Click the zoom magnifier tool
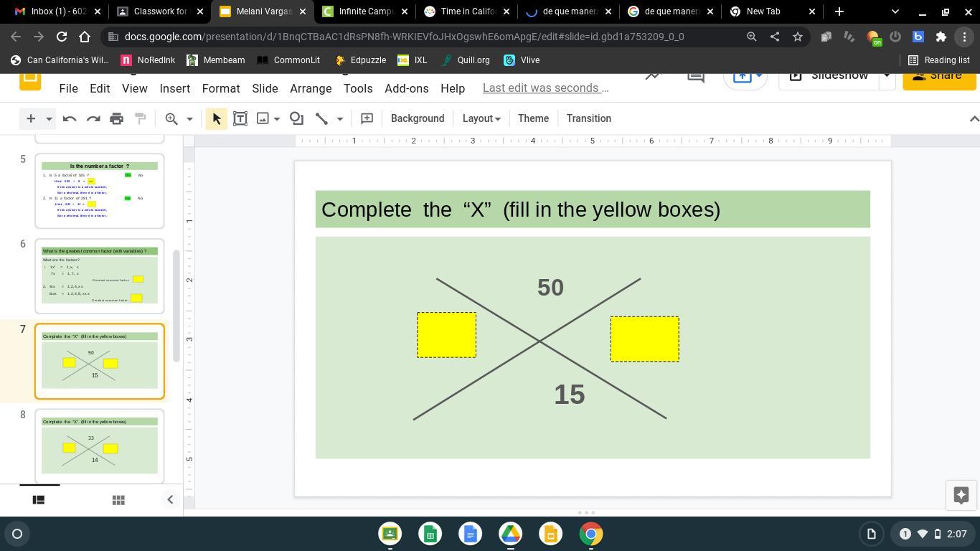980x551 pixels. (x=171, y=118)
